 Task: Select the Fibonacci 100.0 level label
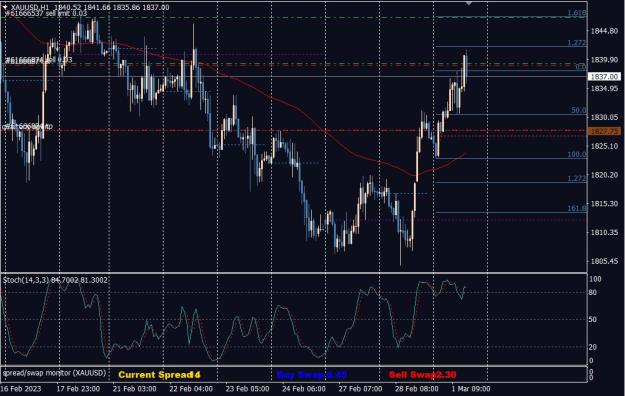577,154
